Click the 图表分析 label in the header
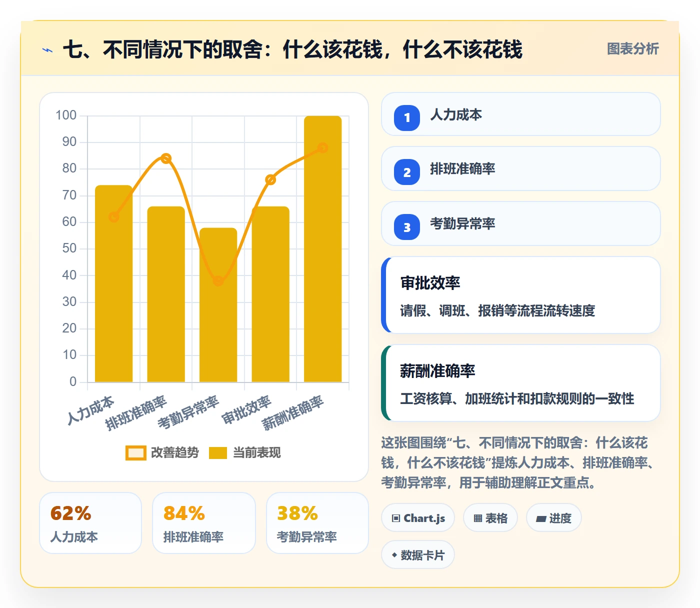700x608 pixels. (x=633, y=48)
